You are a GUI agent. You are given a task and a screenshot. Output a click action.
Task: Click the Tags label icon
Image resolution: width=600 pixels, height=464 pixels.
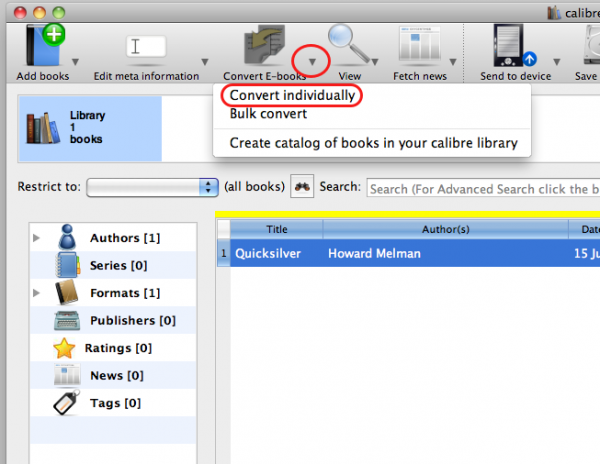pos(67,402)
